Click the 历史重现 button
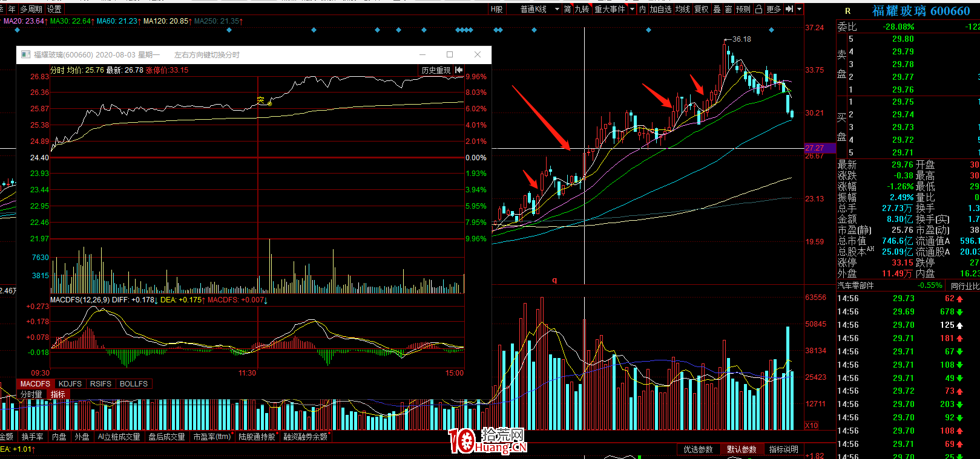The image size is (980, 459). pyautogui.click(x=436, y=70)
